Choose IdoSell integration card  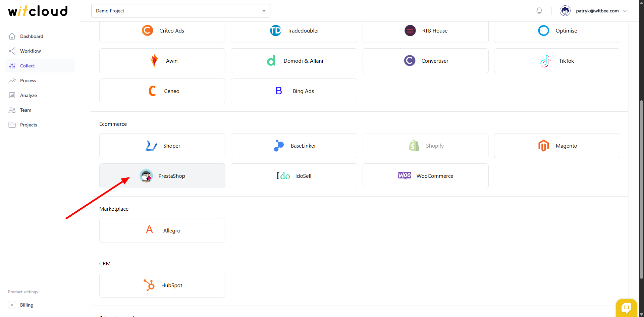pos(294,176)
